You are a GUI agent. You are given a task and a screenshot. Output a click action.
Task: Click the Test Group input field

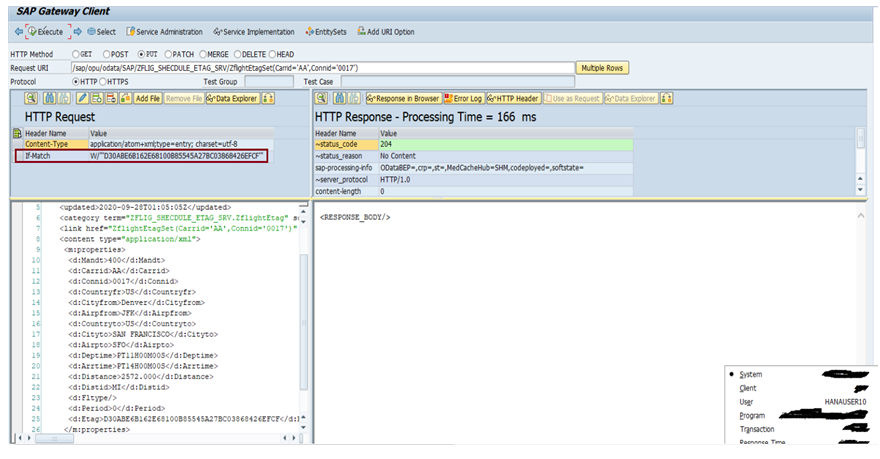(x=269, y=82)
